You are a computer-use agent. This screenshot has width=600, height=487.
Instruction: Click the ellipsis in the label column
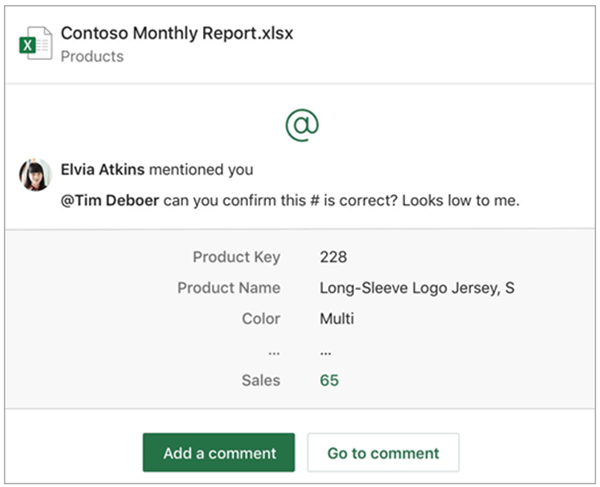pyautogui.click(x=273, y=352)
